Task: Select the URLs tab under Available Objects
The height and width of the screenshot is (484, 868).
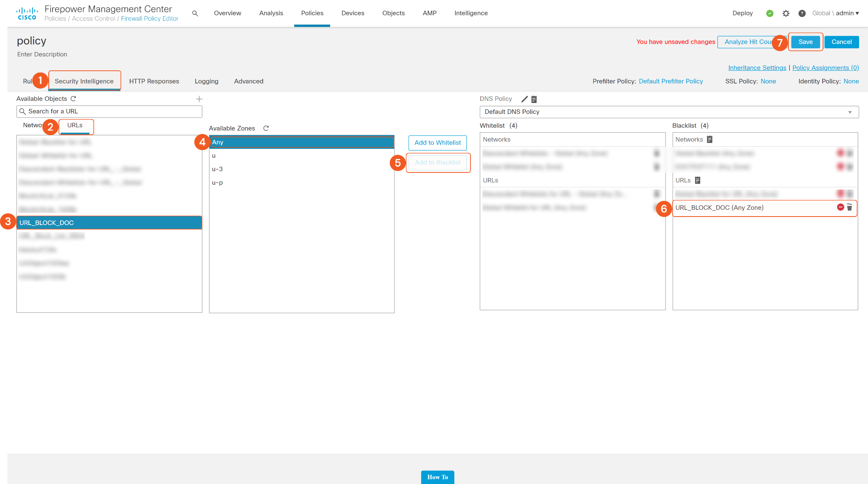Action: [75, 125]
